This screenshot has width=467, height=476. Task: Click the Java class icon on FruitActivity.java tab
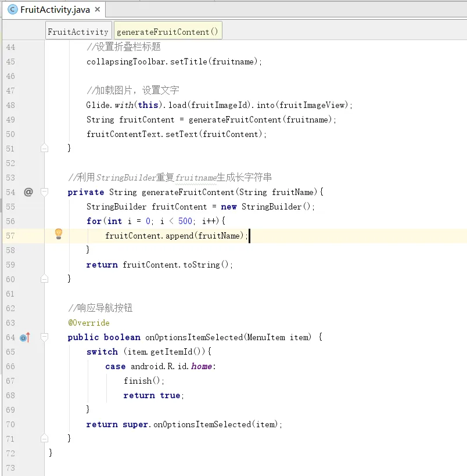coord(12,10)
